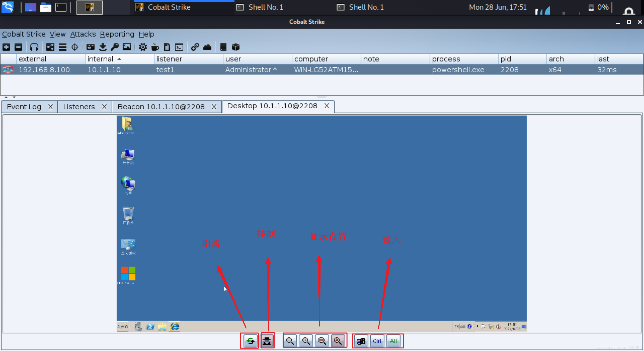Toggle the view-only spy control button
The width and height of the screenshot is (644, 351).
267,341
